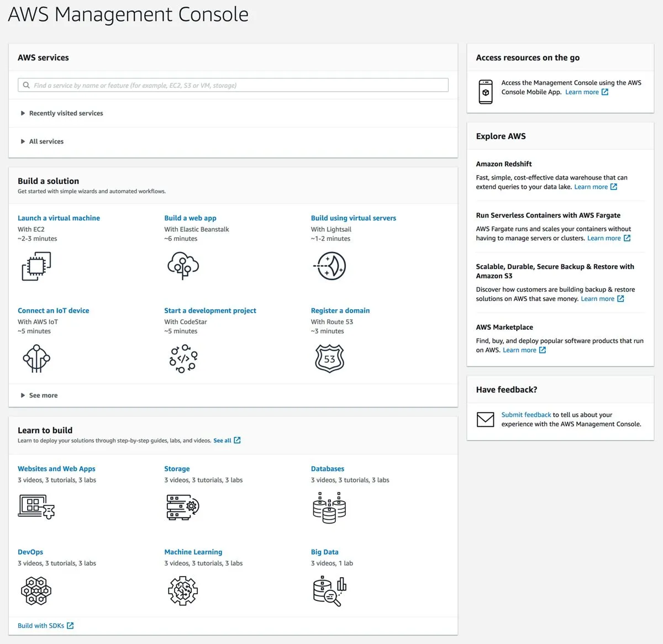Screen dimensions: 663x644
Task: Click the EC2 virtual machine icon
Action: (x=36, y=266)
